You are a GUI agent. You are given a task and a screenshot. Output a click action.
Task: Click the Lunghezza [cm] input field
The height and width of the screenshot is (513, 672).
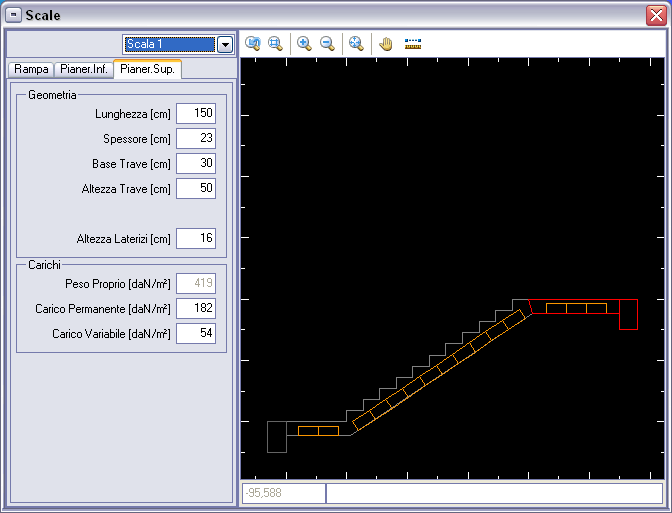point(196,114)
